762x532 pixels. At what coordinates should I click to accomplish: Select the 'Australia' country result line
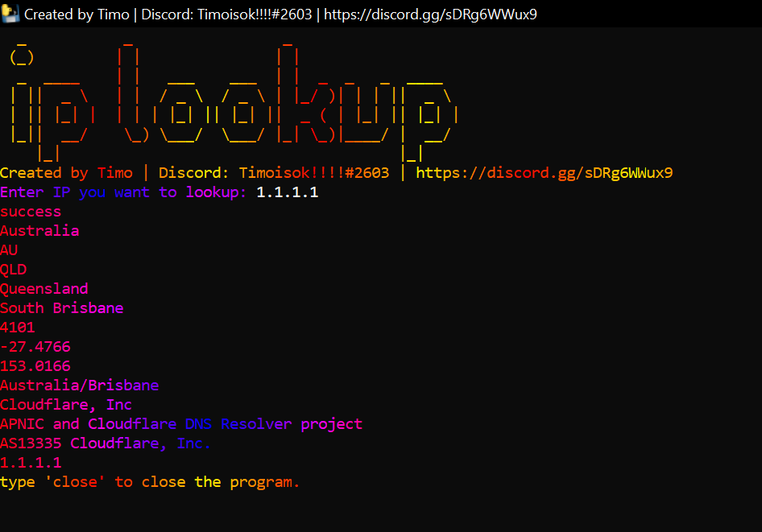[x=39, y=231]
